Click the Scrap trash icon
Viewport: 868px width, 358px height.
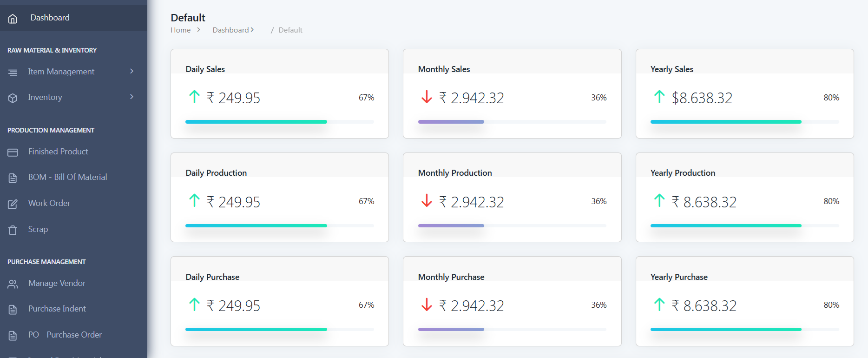click(13, 230)
